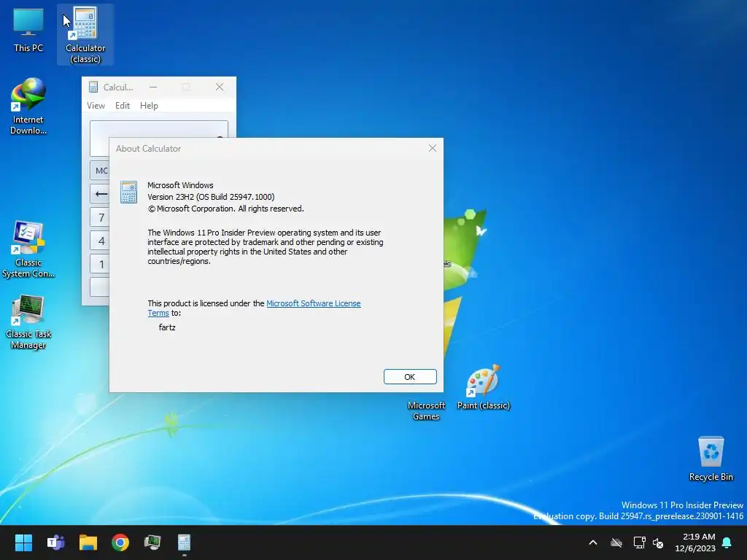The height and width of the screenshot is (560, 747).
Task: Open the Recycle Bin
Action: pyautogui.click(x=711, y=459)
